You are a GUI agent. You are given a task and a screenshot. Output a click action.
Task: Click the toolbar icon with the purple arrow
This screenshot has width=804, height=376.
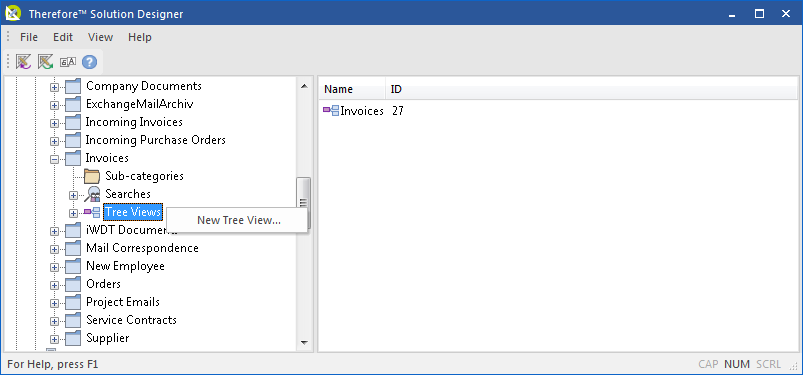pos(23,62)
